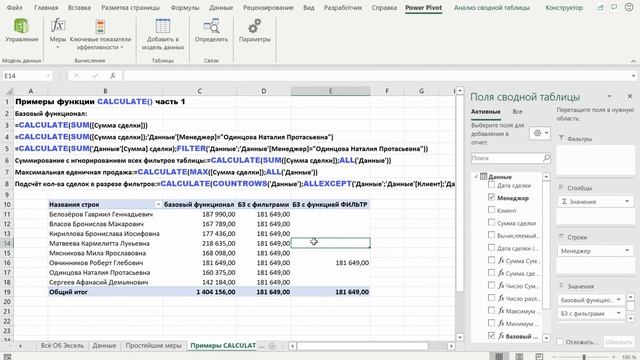
Task: Expand the formula bar
Action: pyautogui.click(x=633, y=76)
